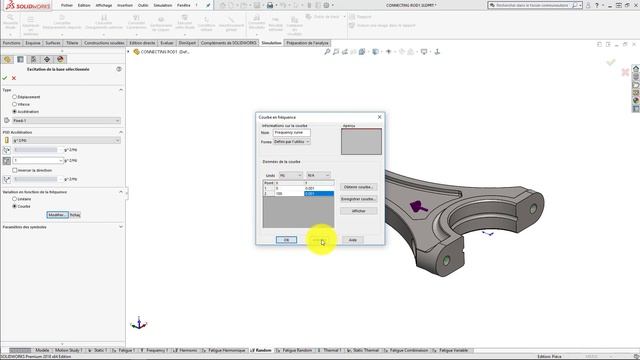Viewport: 640px width, 360px height.
Task: Open the Fixed-1 selection dropdown
Action: point(67,121)
